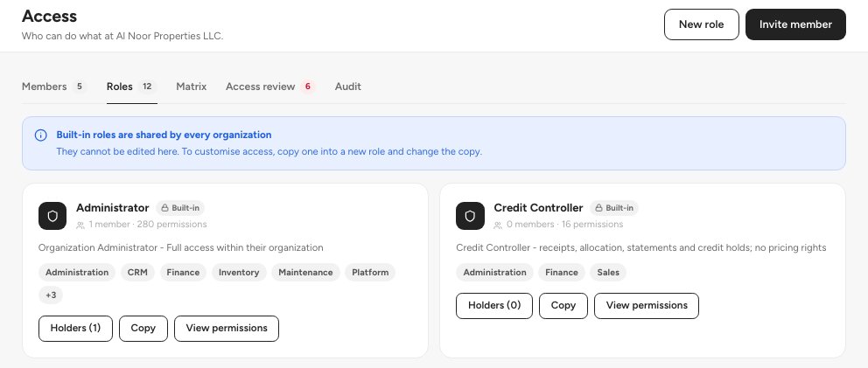Click the Credit Controller description text
This screenshot has height=368, width=868.
tap(641, 248)
